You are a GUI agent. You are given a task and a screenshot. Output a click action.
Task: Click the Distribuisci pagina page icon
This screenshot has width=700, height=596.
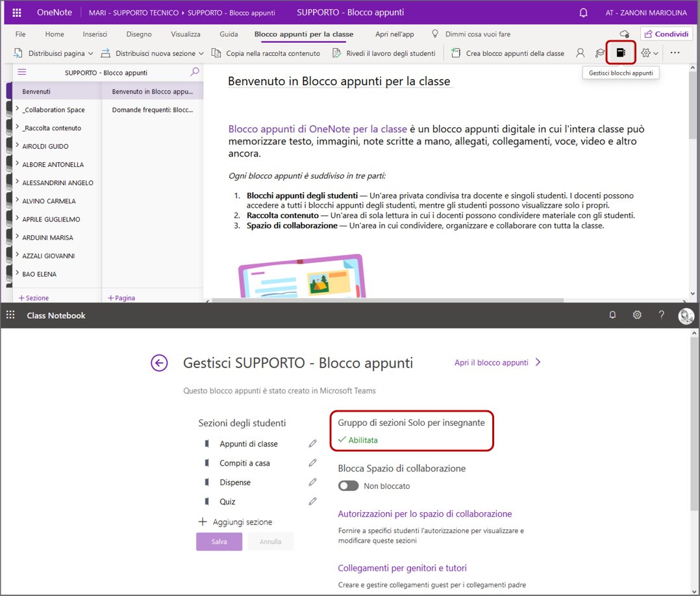pos(18,53)
